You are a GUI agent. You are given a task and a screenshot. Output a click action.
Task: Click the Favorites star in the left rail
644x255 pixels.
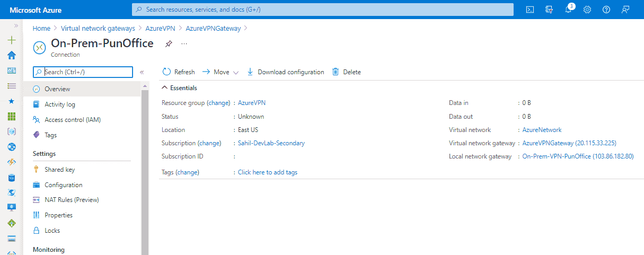coord(12,101)
